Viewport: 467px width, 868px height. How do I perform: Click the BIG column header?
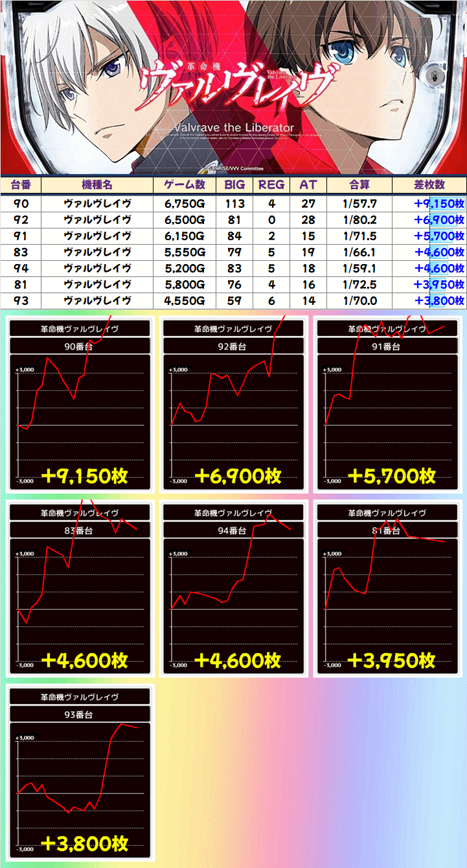tap(234, 184)
